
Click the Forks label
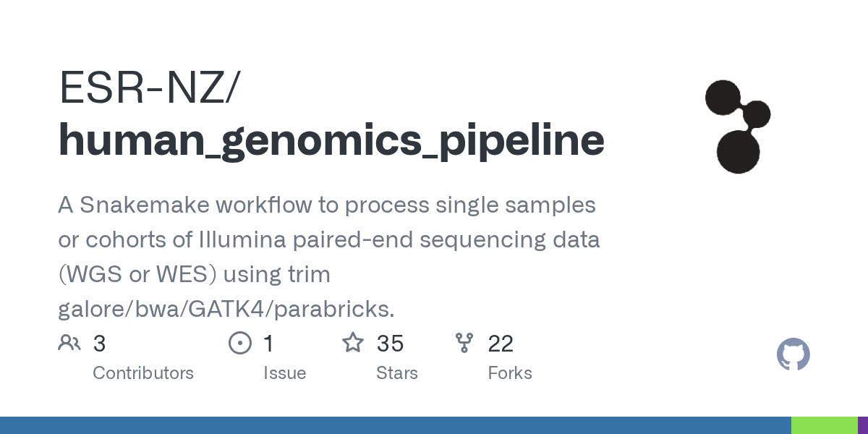pyautogui.click(x=510, y=373)
